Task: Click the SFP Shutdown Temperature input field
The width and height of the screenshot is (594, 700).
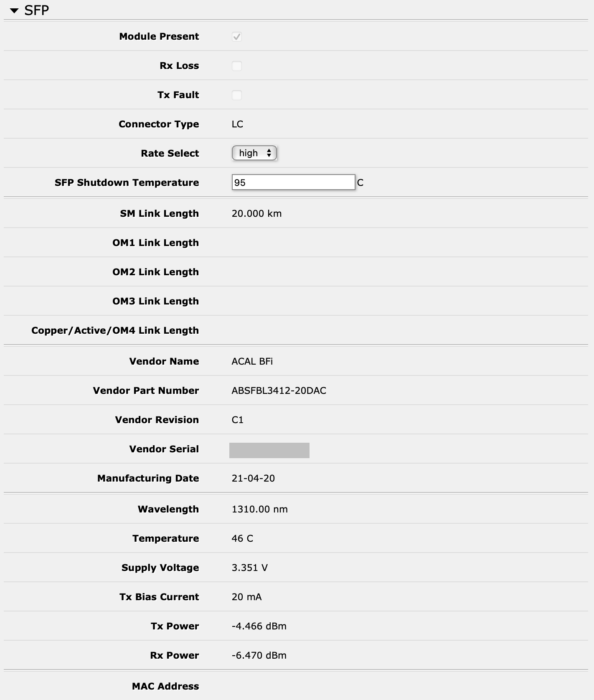Action: 292,183
